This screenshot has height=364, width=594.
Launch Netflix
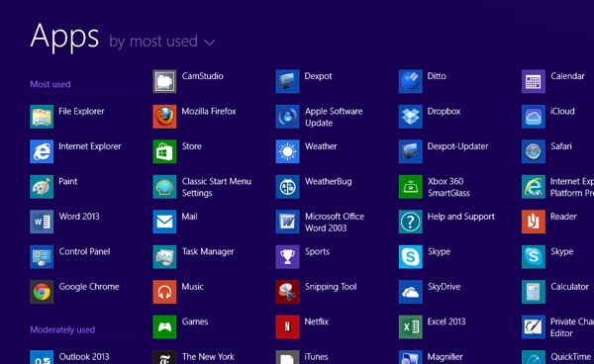(x=302, y=327)
